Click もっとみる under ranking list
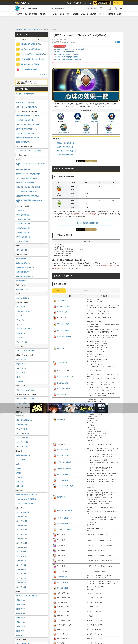138x644 pixels. pos(43,74)
